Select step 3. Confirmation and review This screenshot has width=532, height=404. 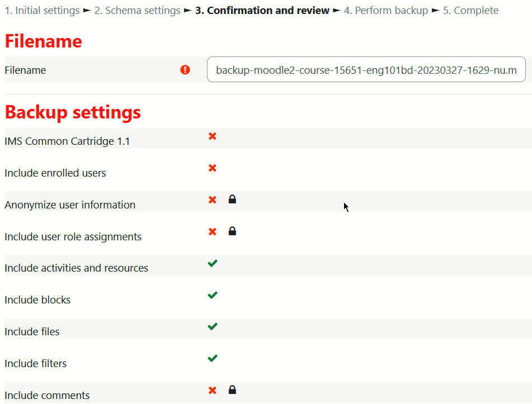[x=262, y=11]
